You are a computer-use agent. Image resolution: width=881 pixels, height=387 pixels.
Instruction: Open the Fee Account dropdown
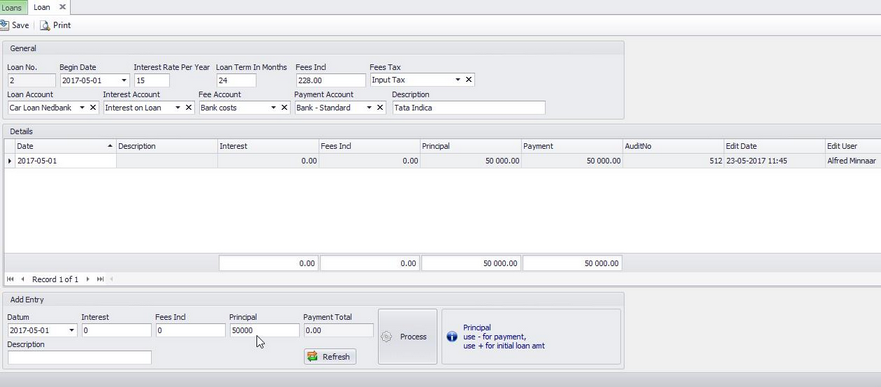273,107
